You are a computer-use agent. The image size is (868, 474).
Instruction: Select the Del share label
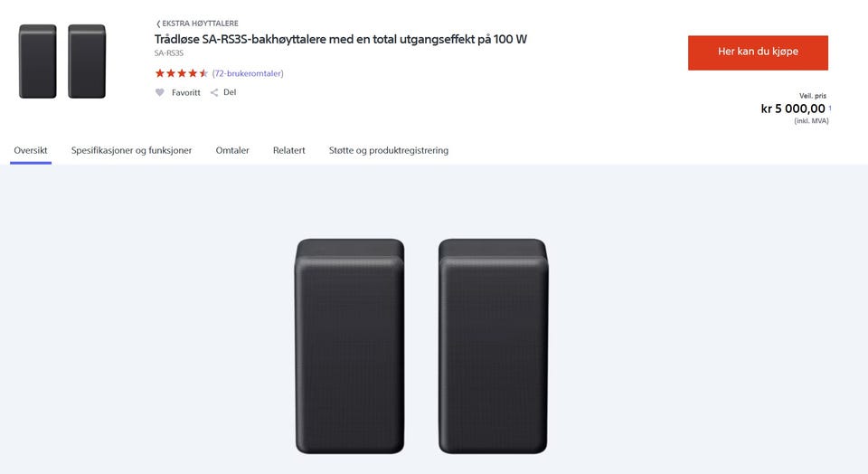tap(230, 92)
